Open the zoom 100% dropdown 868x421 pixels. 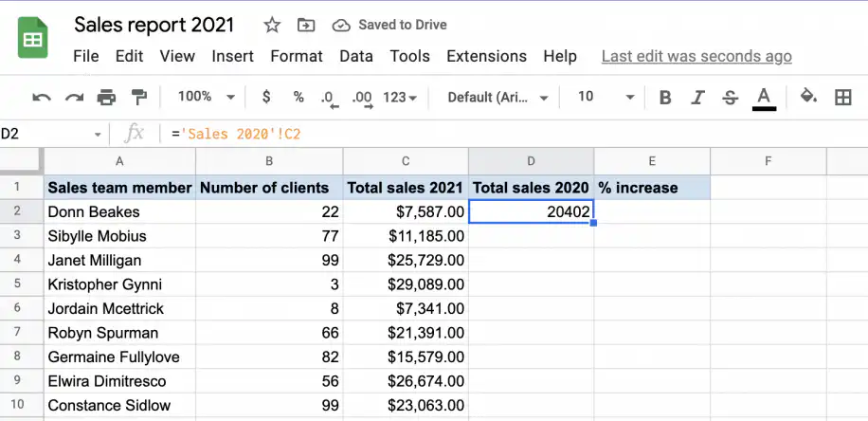(x=206, y=98)
